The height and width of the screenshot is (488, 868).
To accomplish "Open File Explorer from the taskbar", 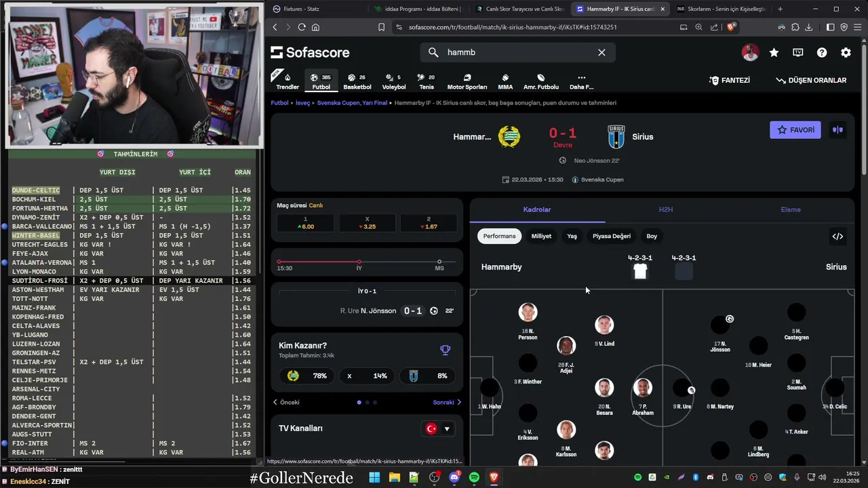I will 394,477.
